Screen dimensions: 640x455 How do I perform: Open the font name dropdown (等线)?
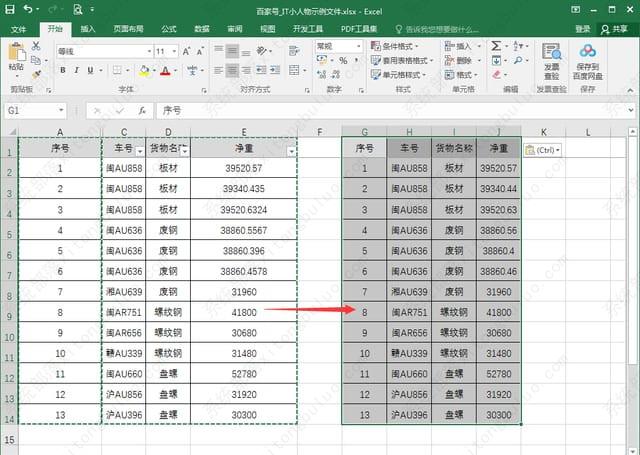[149, 51]
